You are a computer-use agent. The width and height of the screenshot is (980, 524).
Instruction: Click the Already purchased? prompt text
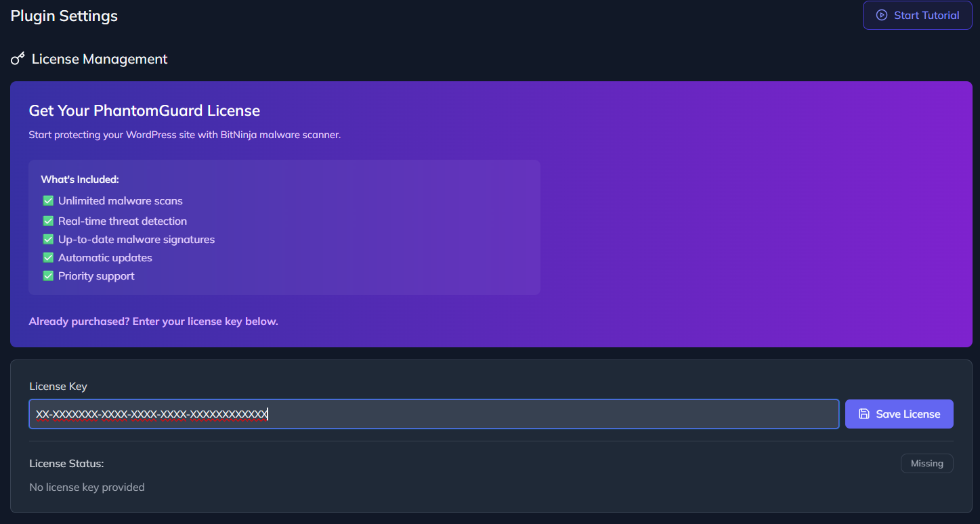pyautogui.click(x=154, y=321)
